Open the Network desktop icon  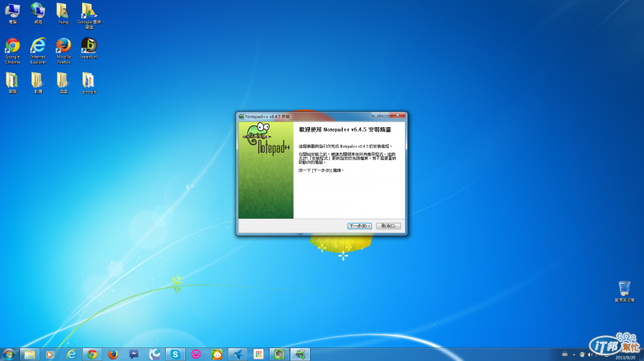[x=38, y=14]
